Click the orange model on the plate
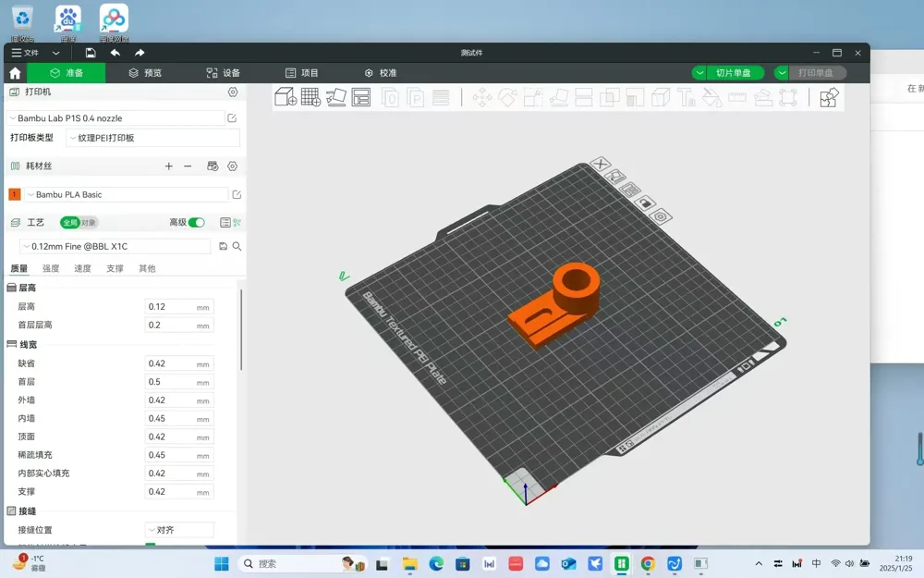Screen dimensions: 924x578 [553, 303]
